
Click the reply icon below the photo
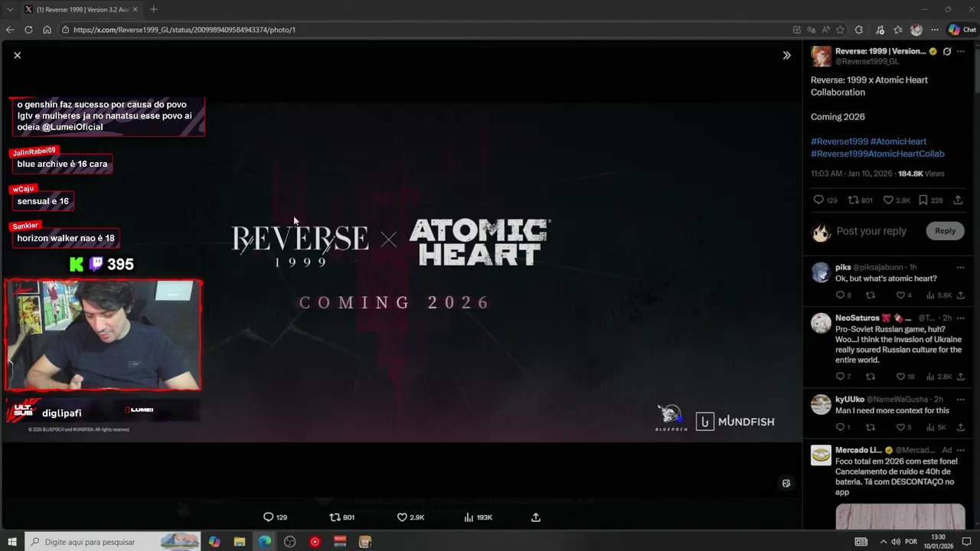pyautogui.click(x=268, y=517)
